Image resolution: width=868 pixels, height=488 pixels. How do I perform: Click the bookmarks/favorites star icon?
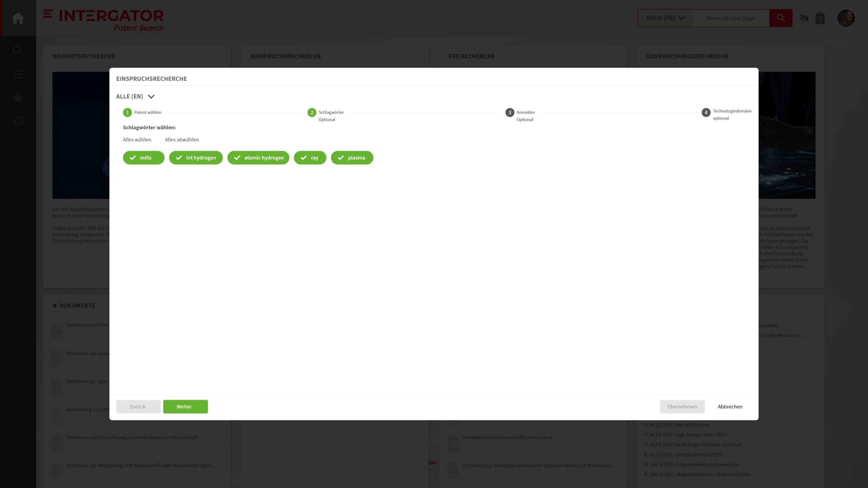18,98
